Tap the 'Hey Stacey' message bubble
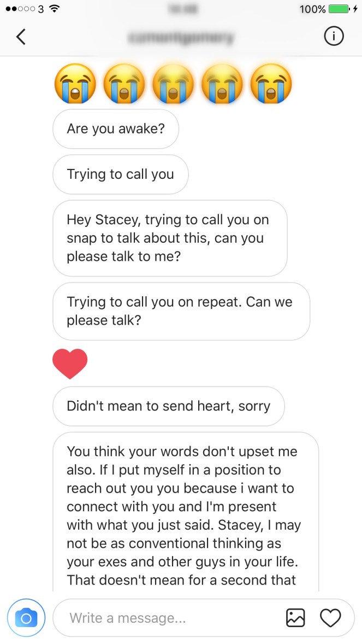 (169, 238)
